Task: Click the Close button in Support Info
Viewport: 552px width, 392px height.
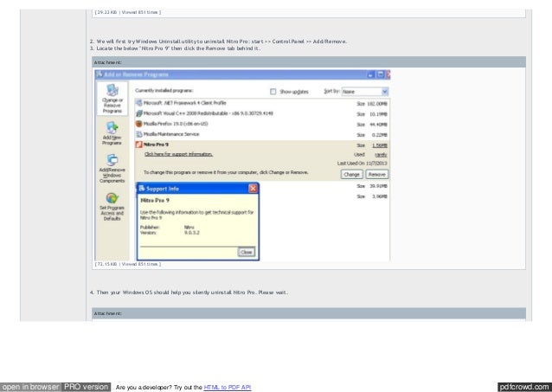Action: pyautogui.click(x=247, y=252)
